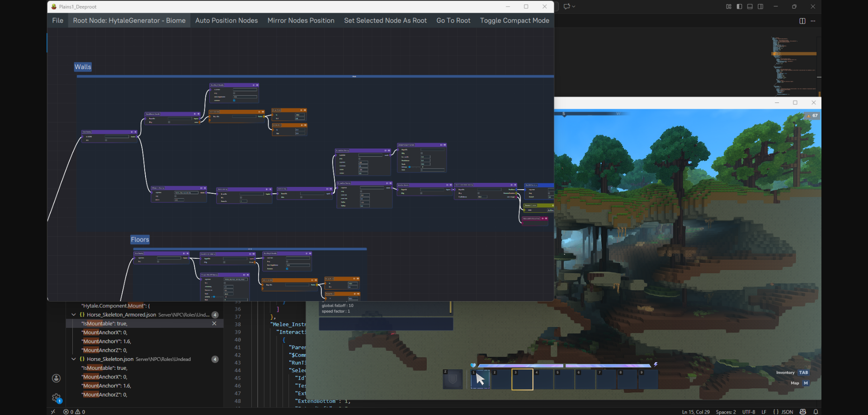The height and width of the screenshot is (415, 868).
Task: Toggle Panel layout icon
Action: click(750, 6)
